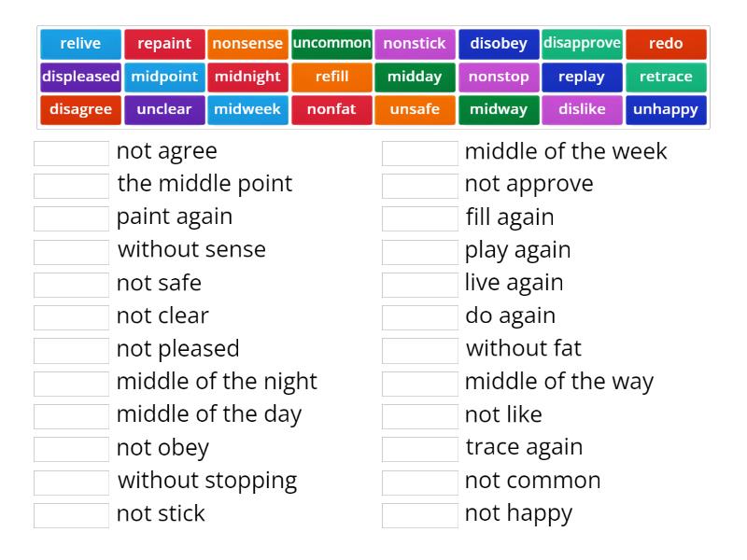Screen dimensions: 747x560
Task: Click the 'disobey' tile
Action: (x=499, y=43)
